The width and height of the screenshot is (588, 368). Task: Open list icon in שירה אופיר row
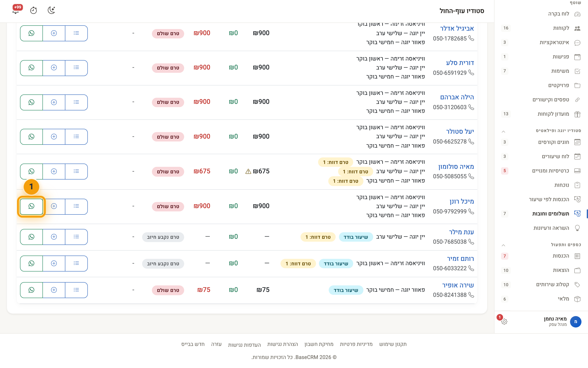pos(76,290)
